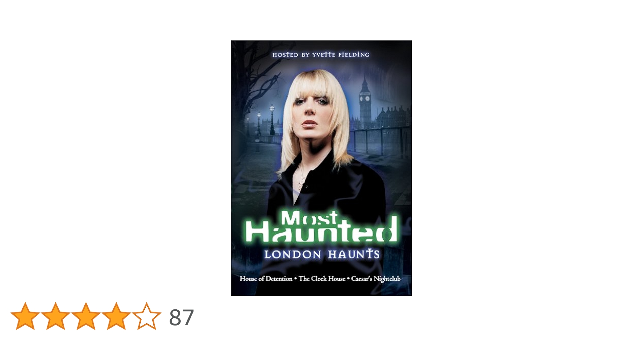Click 'Caesar's Nightclub' episode title
This screenshot has width=644, height=337.
point(376,279)
